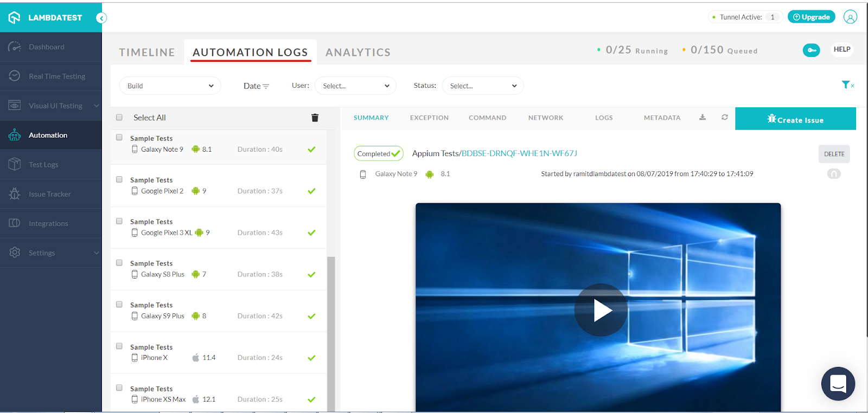Viewport: 868px width, 413px height.
Task: Open the Status filter dropdown
Action: [x=482, y=86]
